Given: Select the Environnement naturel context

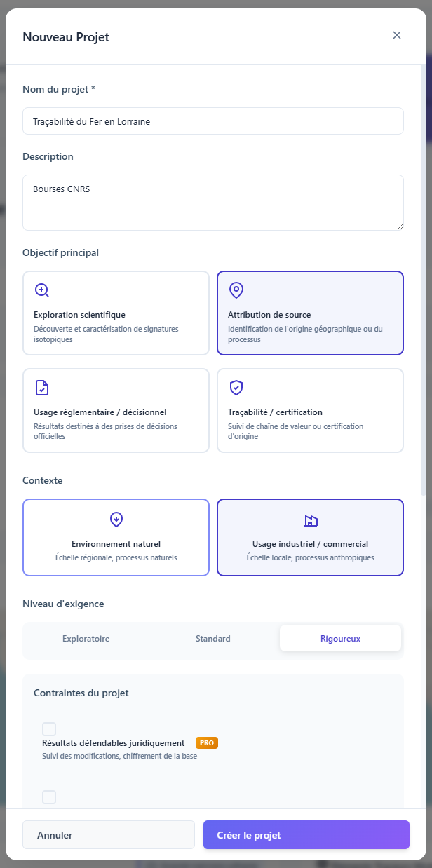Looking at the screenshot, I should tap(116, 537).
